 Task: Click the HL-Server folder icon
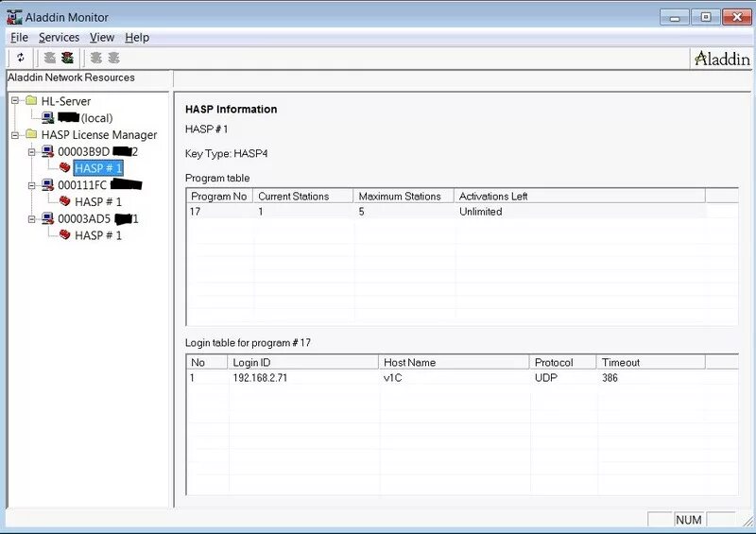click(31, 100)
